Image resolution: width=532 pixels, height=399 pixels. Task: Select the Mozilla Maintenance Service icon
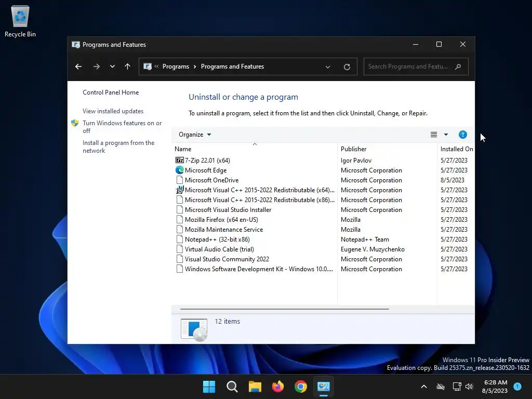click(179, 229)
